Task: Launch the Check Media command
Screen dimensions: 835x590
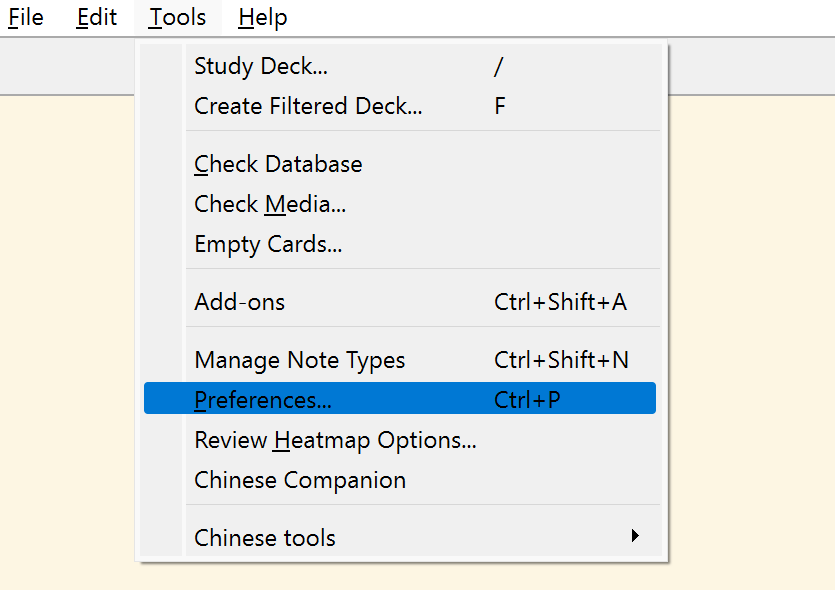Action: 270,204
